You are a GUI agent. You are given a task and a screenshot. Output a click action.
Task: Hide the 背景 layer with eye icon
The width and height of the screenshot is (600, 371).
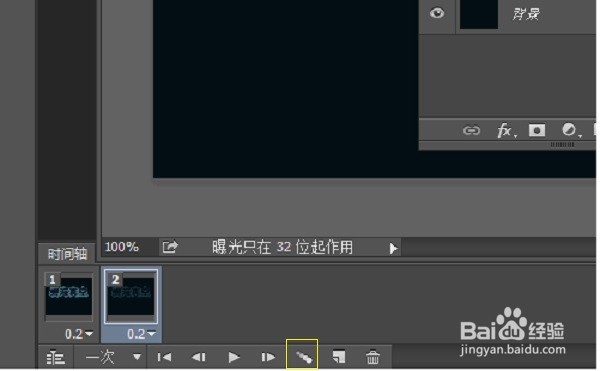(437, 14)
